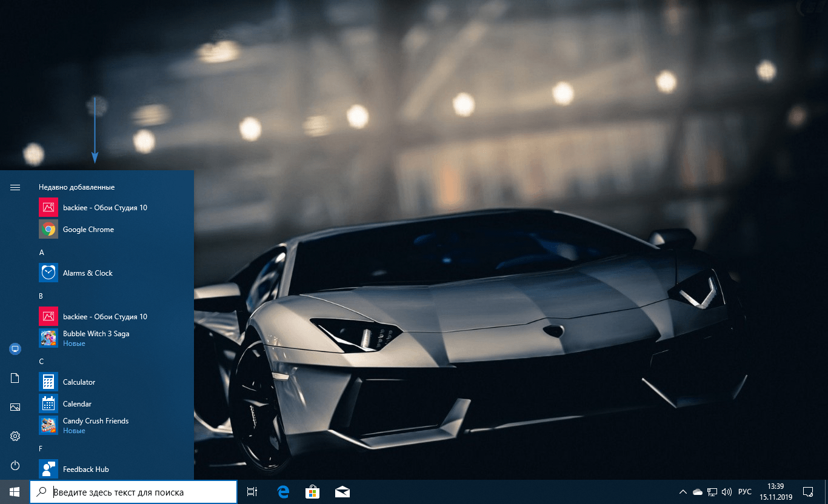The height and width of the screenshot is (504, 828).
Task: Launch Alarms & Clock app
Action: [87, 273]
